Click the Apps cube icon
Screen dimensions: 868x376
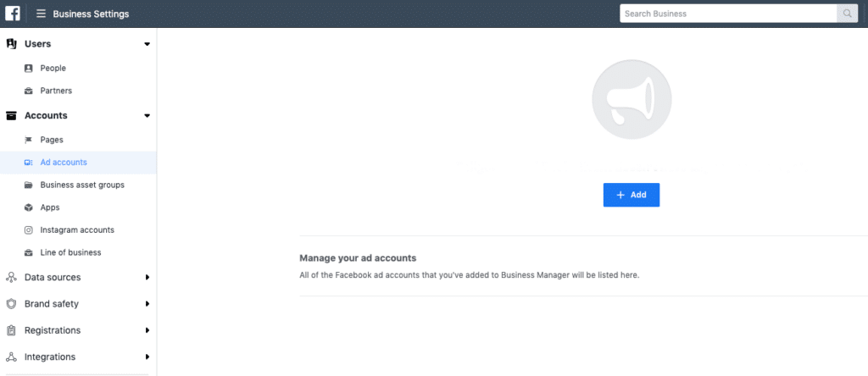coord(29,207)
